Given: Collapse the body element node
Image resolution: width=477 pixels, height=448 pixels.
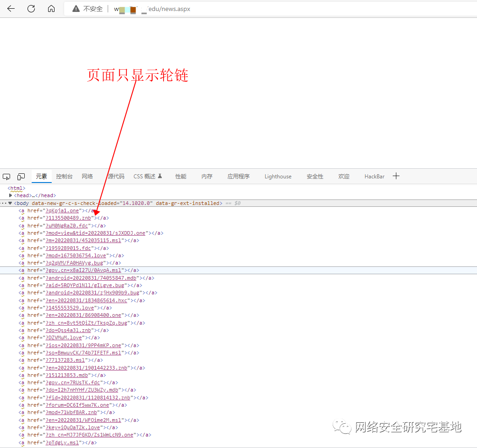Looking at the screenshot, I should pyautogui.click(x=11, y=203).
